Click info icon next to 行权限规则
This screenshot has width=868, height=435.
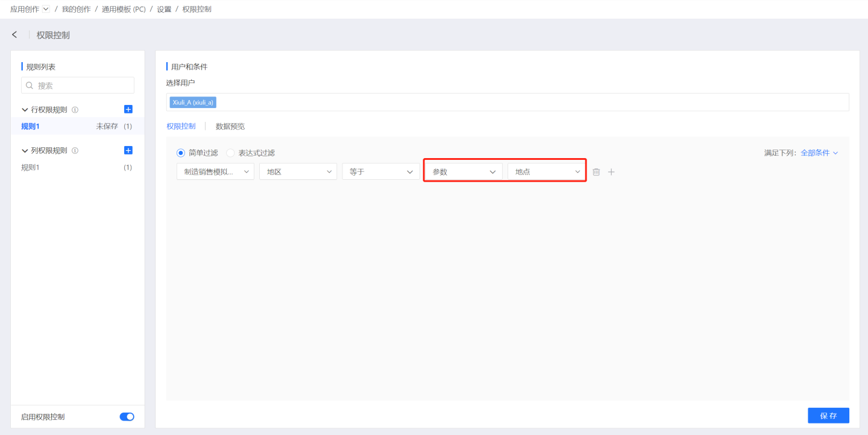(x=75, y=110)
